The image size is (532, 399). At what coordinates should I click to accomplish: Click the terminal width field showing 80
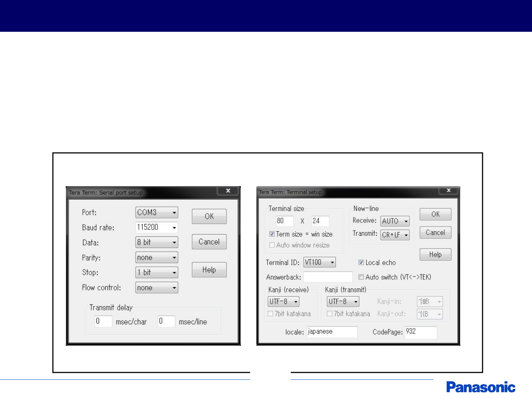pyautogui.click(x=284, y=221)
